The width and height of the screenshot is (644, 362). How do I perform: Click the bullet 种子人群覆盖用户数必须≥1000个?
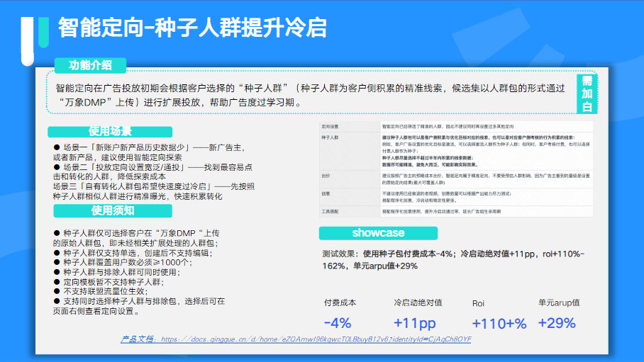pos(123,263)
